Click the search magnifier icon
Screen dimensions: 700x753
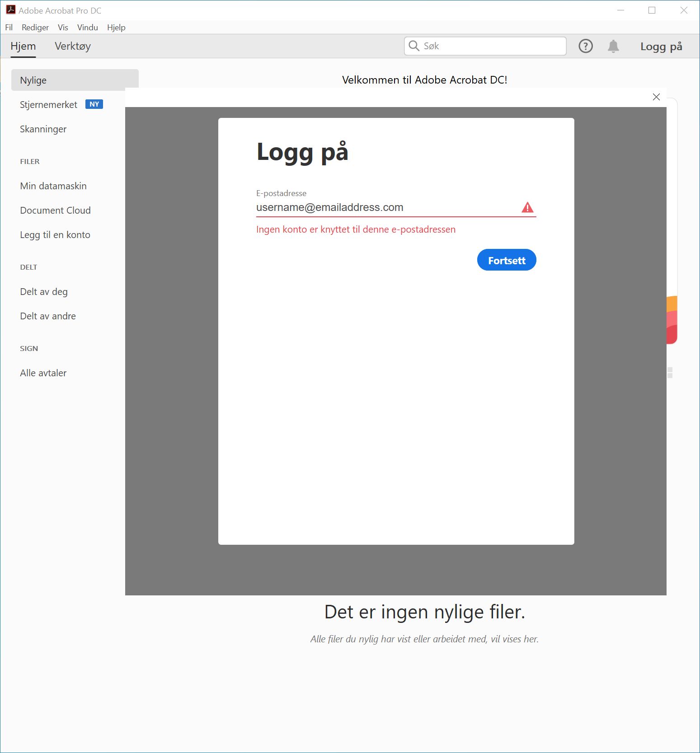coord(414,46)
